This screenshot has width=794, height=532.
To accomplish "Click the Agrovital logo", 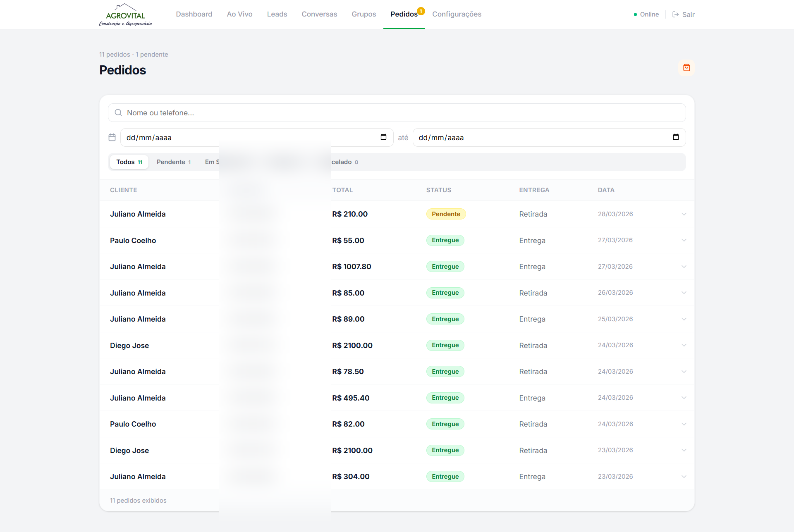I will pyautogui.click(x=125, y=15).
